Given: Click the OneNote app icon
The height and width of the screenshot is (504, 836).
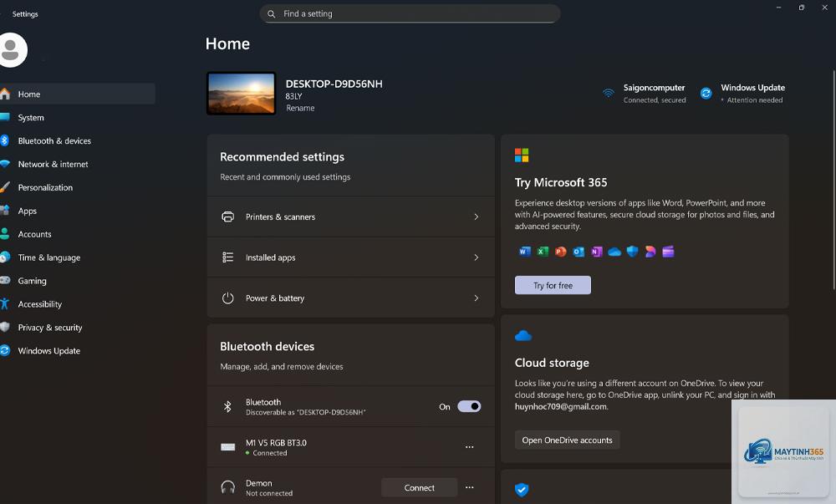Looking at the screenshot, I should tap(597, 252).
